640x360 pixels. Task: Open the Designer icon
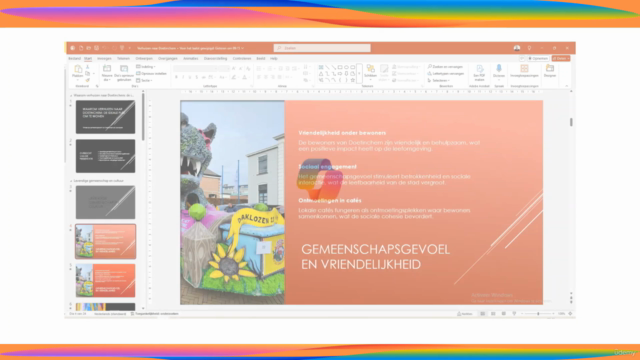click(550, 68)
